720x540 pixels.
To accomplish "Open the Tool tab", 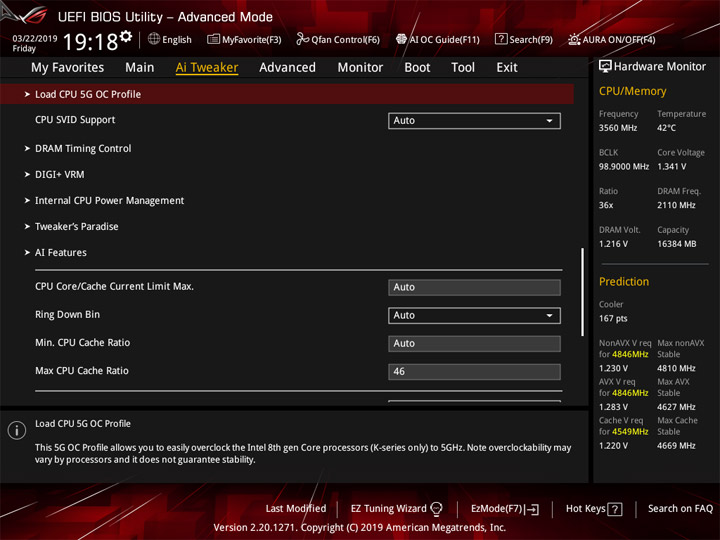I will click(x=463, y=68).
